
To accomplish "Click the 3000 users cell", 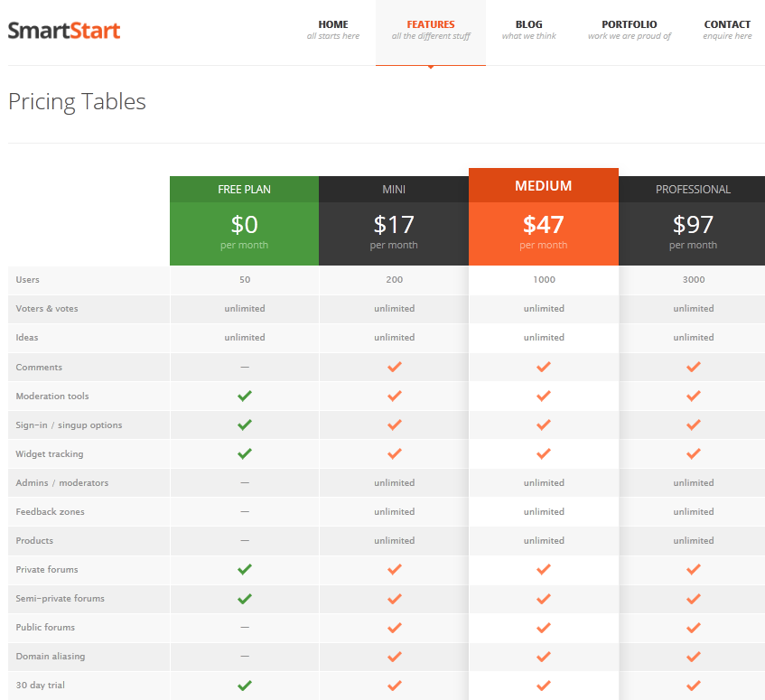I will (694, 279).
